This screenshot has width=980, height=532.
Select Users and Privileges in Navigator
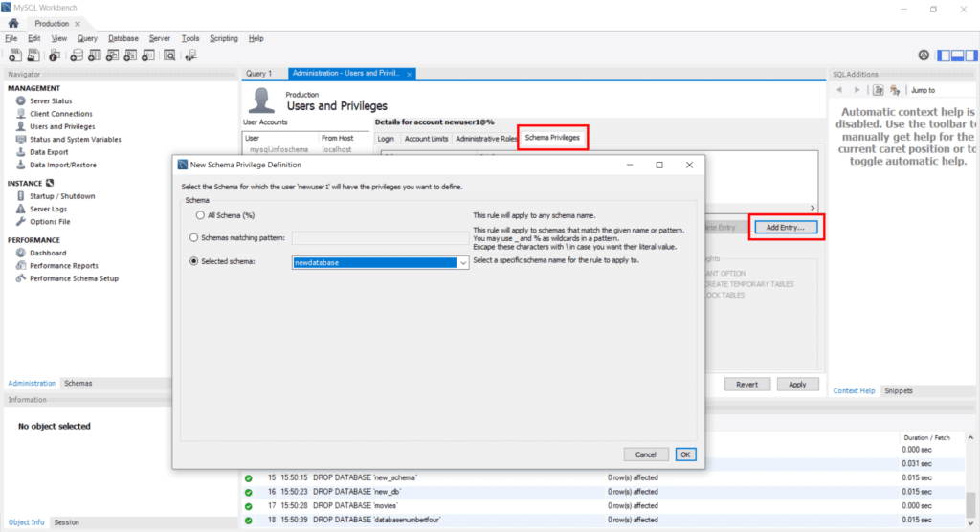coord(62,126)
